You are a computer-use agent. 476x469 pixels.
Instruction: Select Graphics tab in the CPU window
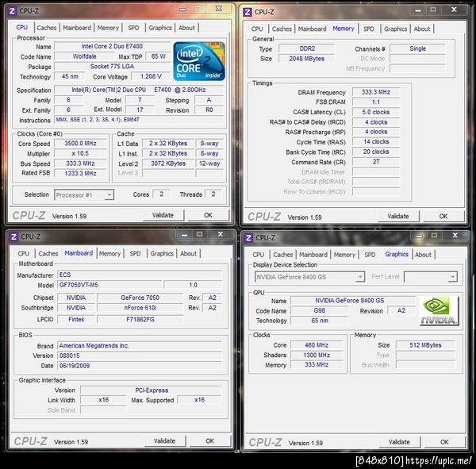160,28
